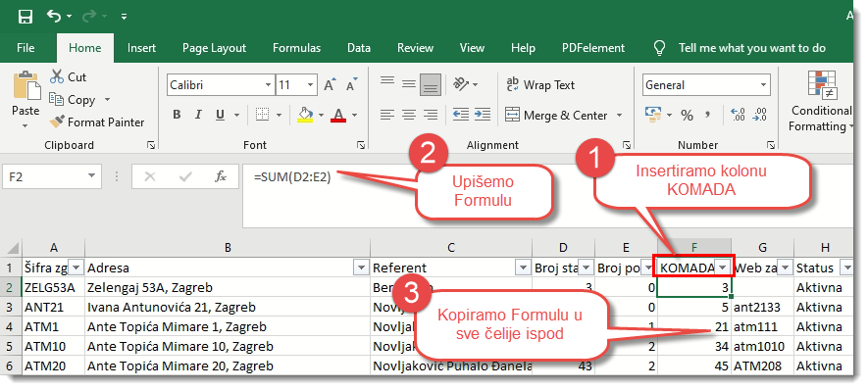Open Customize Quick Access Toolbar arrow
Image resolution: width=868 pixels, height=390 pixels.
(x=124, y=17)
